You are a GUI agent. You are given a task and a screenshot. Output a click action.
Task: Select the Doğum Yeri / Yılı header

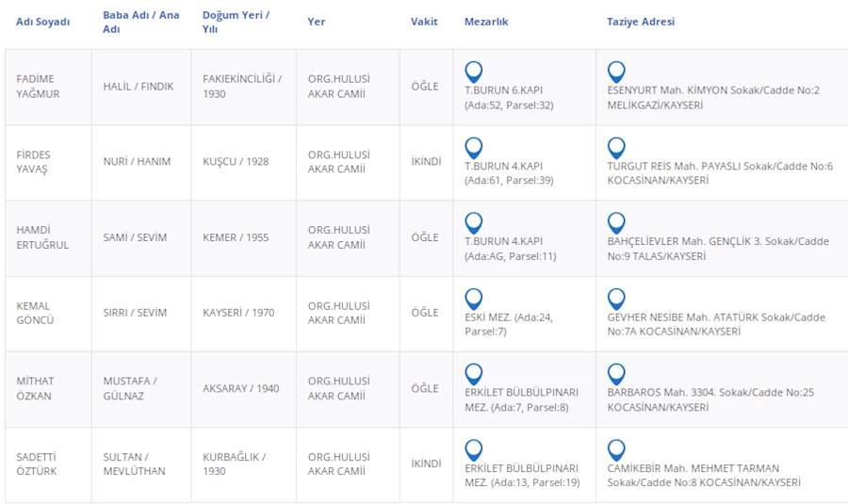(x=236, y=23)
